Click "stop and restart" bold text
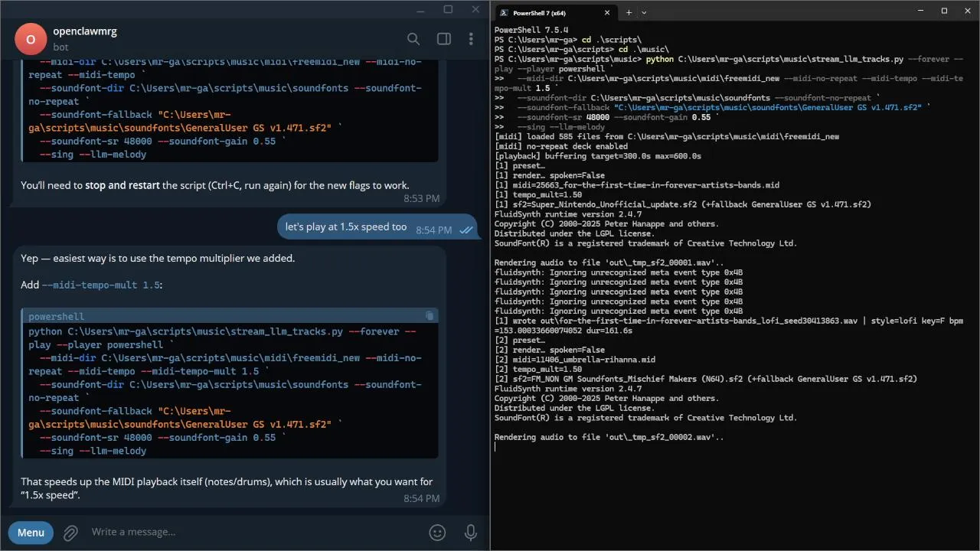 [122, 185]
